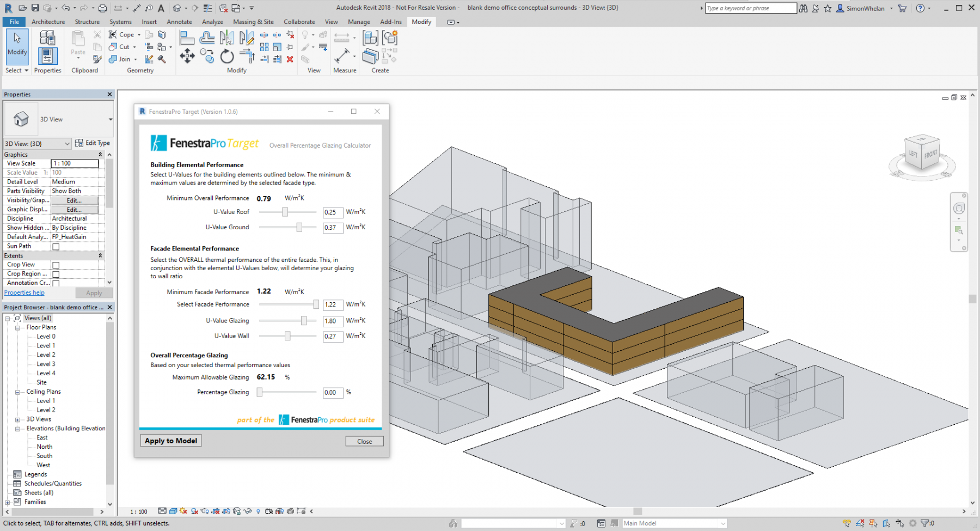Select the Scale tool
Image resolution: width=980 pixels, height=531 pixels.
click(x=277, y=47)
